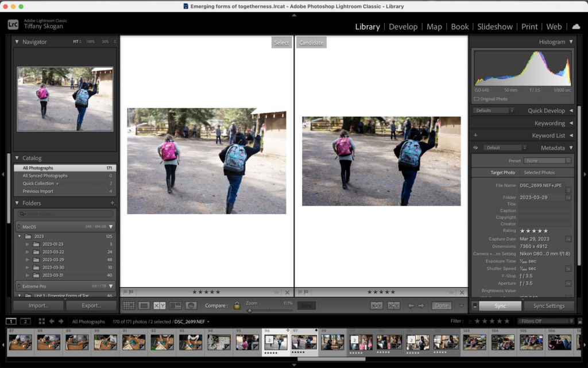Open grid view icon in filmstrip bar
588x368 pixels.
(x=41, y=321)
